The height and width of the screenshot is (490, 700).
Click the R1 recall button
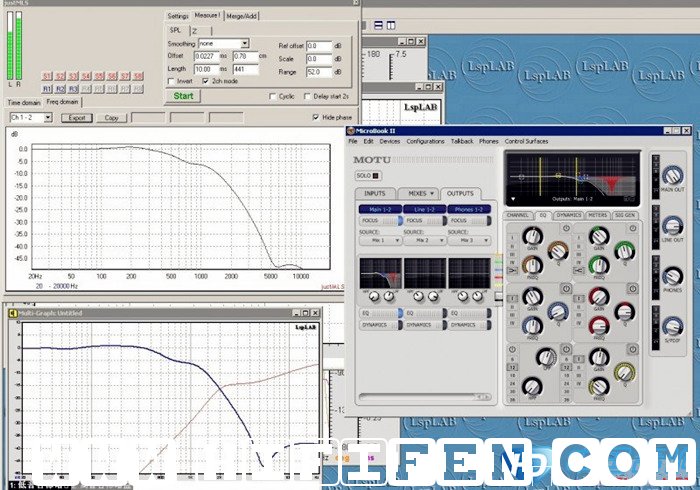47,89
